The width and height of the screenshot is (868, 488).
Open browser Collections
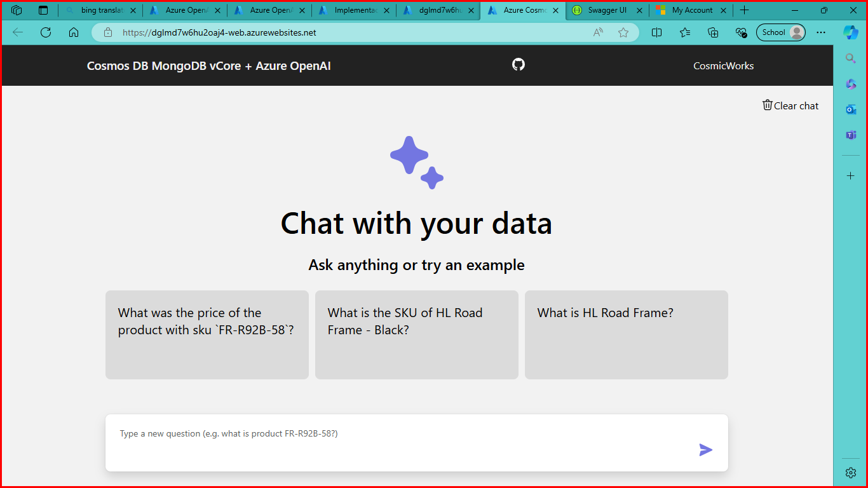point(713,32)
